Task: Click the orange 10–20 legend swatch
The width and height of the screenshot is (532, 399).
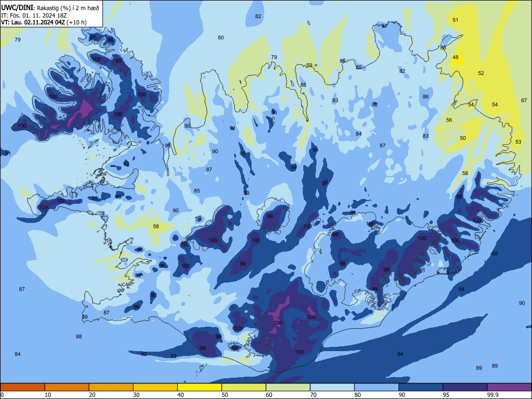Action: [67, 387]
